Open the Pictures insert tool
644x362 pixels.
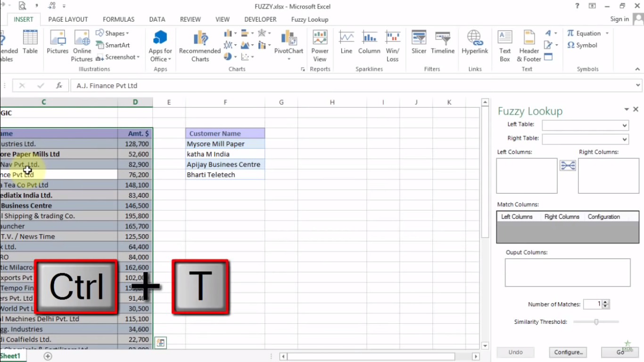point(58,42)
